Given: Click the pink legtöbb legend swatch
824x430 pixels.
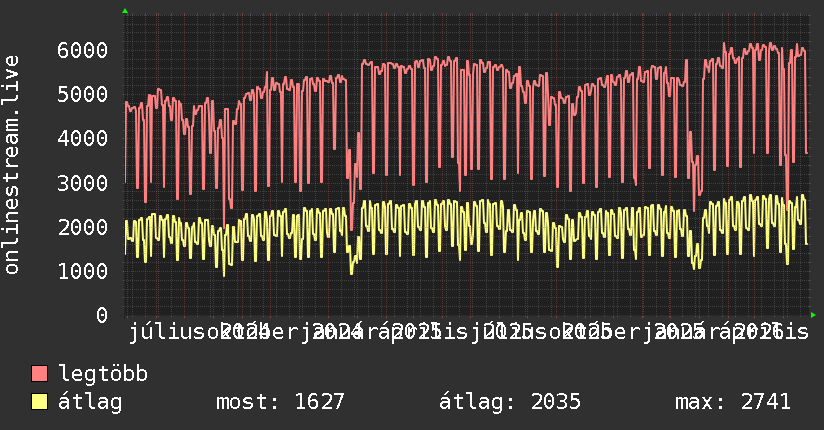Looking at the screenshot, I should pyautogui.click(x=39, y=373).
